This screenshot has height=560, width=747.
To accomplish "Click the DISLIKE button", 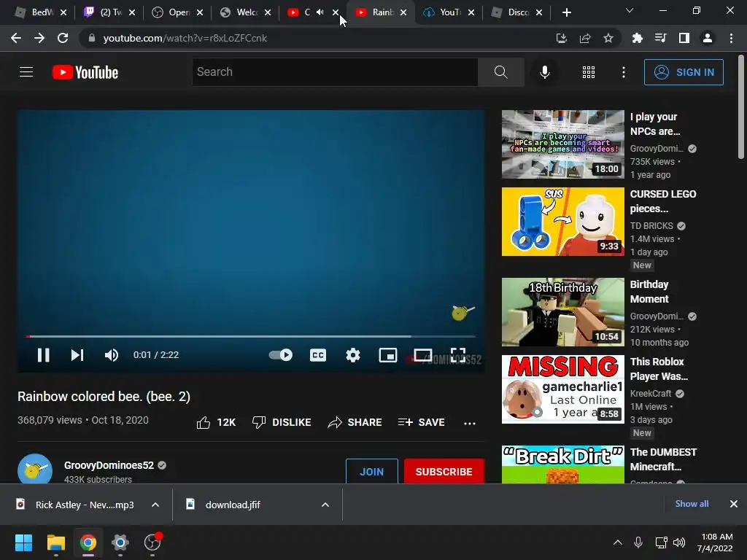I will tap(282, 422).
